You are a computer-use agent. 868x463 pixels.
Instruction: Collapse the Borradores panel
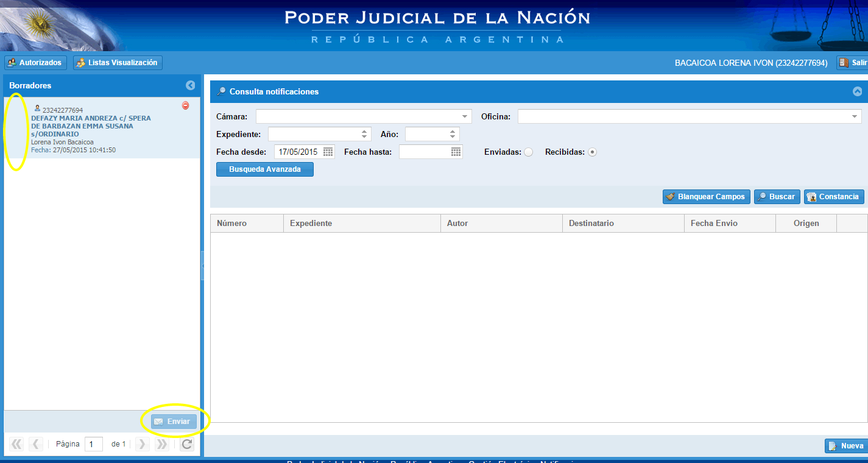[x=190, y=85]
